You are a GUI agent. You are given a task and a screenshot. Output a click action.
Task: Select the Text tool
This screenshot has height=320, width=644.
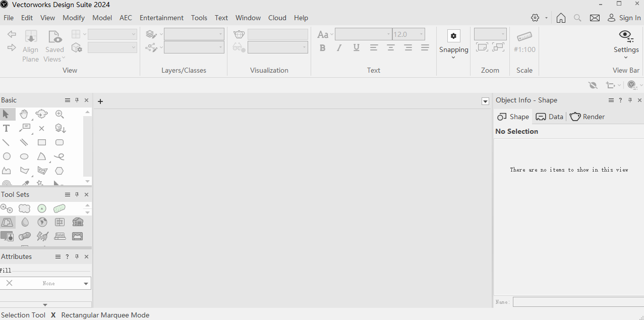click(6, 128)
